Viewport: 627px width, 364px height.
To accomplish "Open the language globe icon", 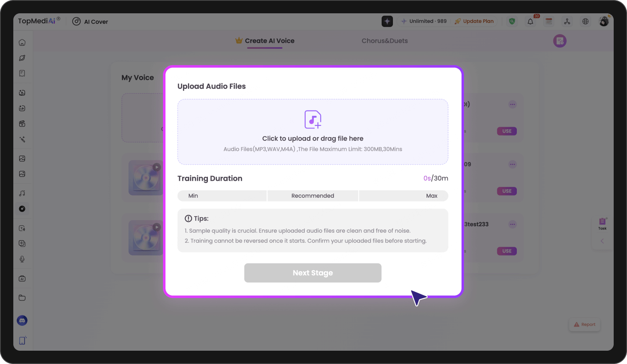I will coord(585,21).
